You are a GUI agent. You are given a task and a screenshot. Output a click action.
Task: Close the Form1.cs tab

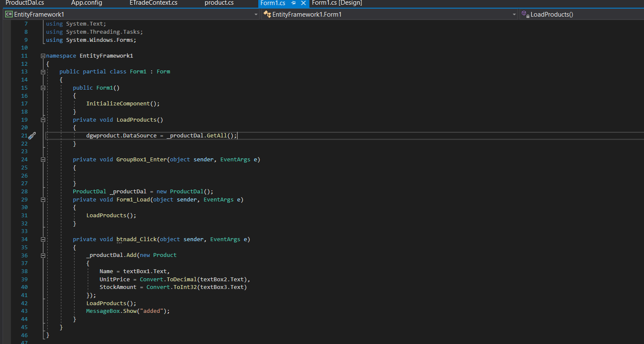[x=303, y=3]
